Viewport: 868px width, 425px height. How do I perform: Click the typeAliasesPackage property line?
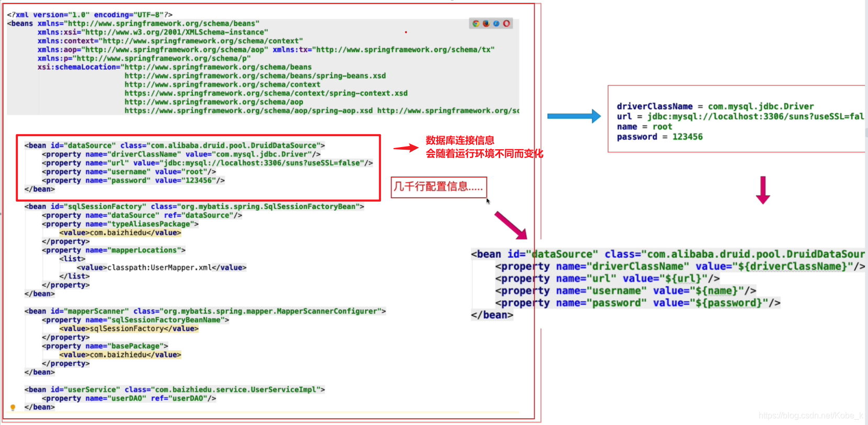coord(120,224)
